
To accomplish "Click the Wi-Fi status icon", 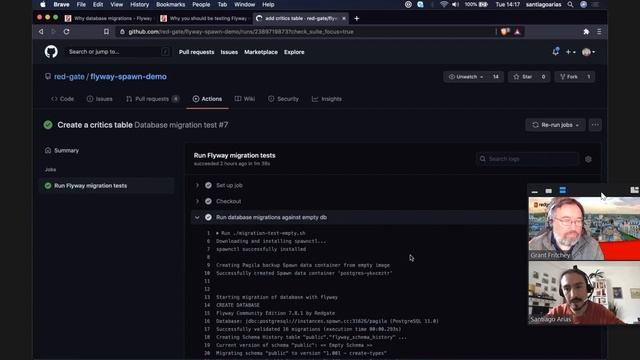I will [444, 4].
